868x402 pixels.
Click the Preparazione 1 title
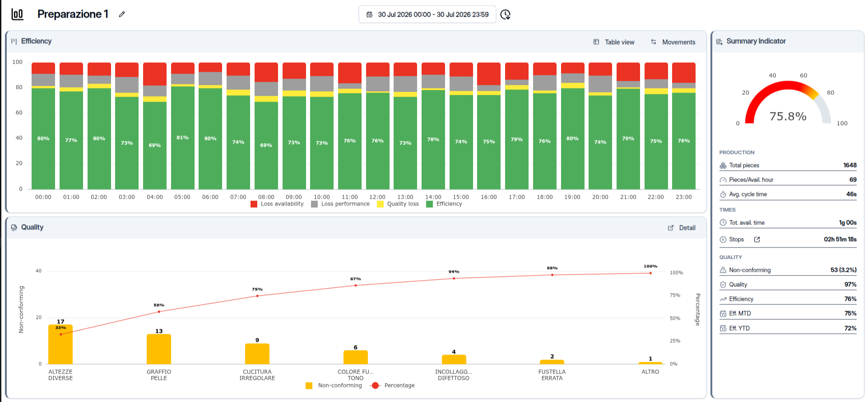click(73, 14)
